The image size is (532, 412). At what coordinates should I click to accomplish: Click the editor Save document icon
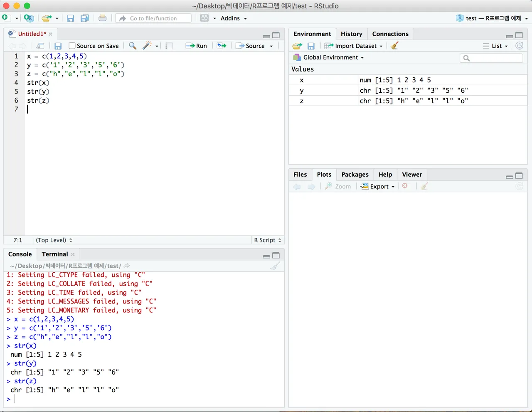click(x=58, y=46)
